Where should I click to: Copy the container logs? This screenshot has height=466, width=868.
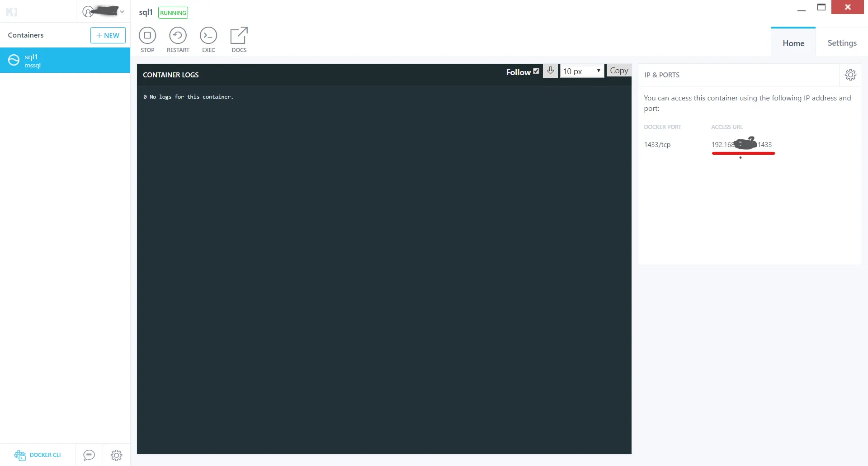(x=619, y=71)
